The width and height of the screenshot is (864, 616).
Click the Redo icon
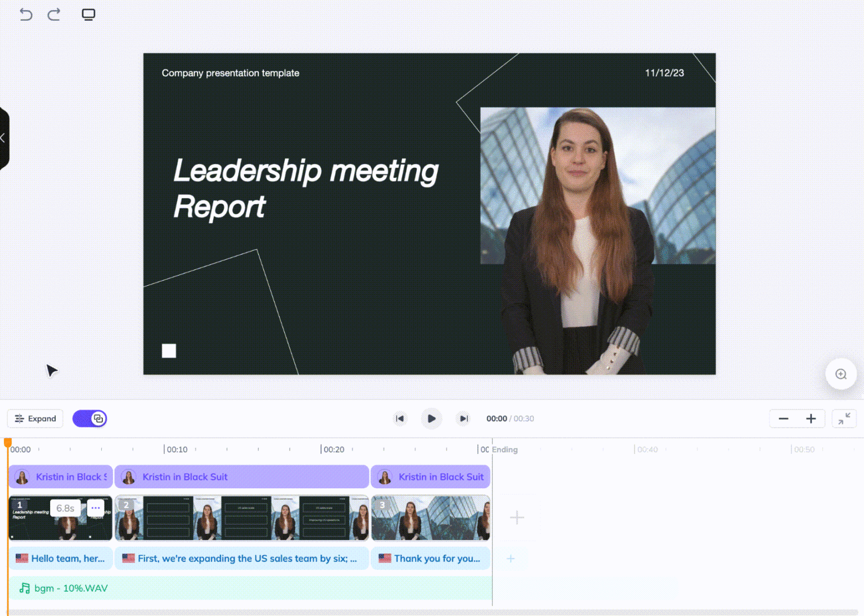point(54,14)
